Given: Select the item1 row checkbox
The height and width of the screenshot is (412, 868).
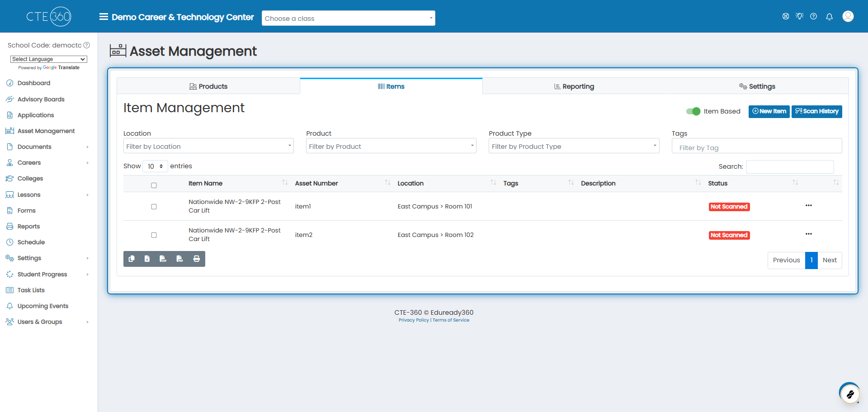Looking at the screenshot, I should (x=154, y=207).
